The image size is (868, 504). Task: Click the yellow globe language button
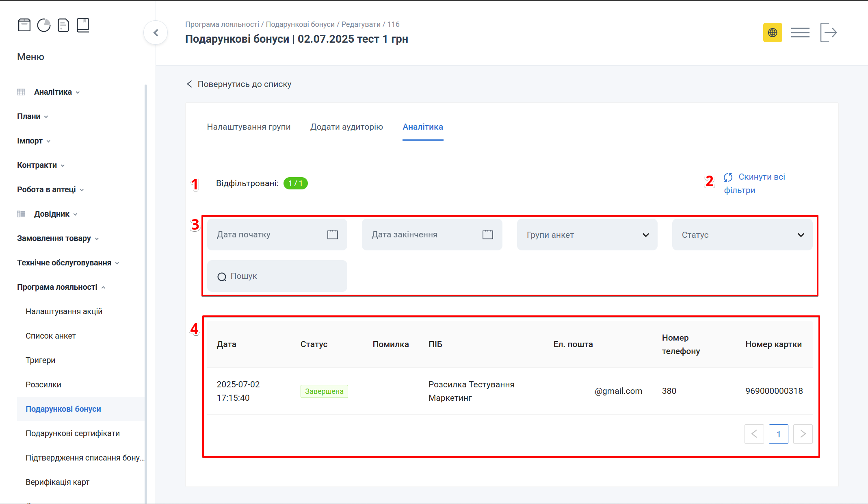coord(772,33)
